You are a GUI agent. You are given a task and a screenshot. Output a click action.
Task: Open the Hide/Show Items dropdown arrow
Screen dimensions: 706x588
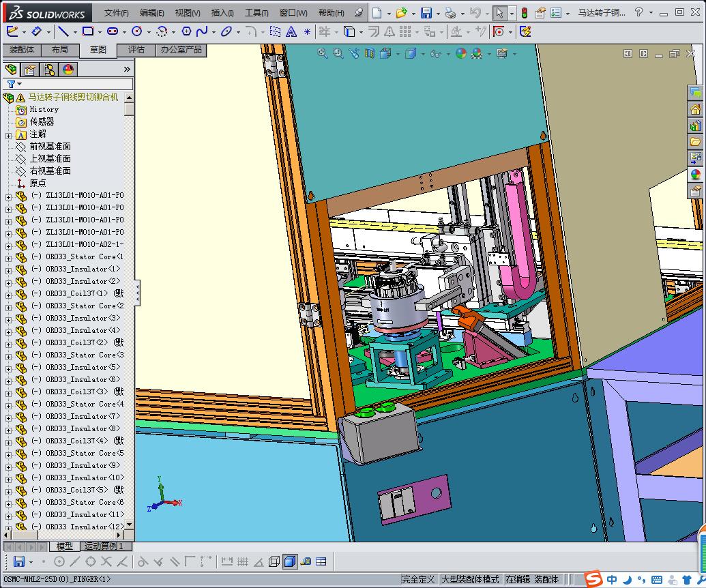[448, 54]
